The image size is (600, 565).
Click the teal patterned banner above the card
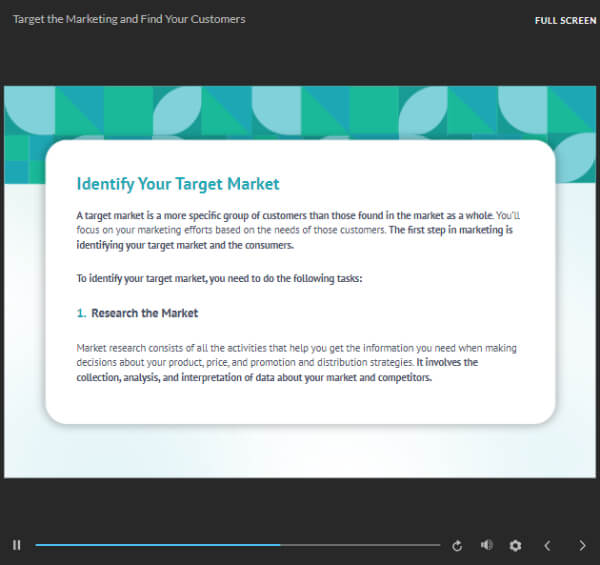pos(300,110)
